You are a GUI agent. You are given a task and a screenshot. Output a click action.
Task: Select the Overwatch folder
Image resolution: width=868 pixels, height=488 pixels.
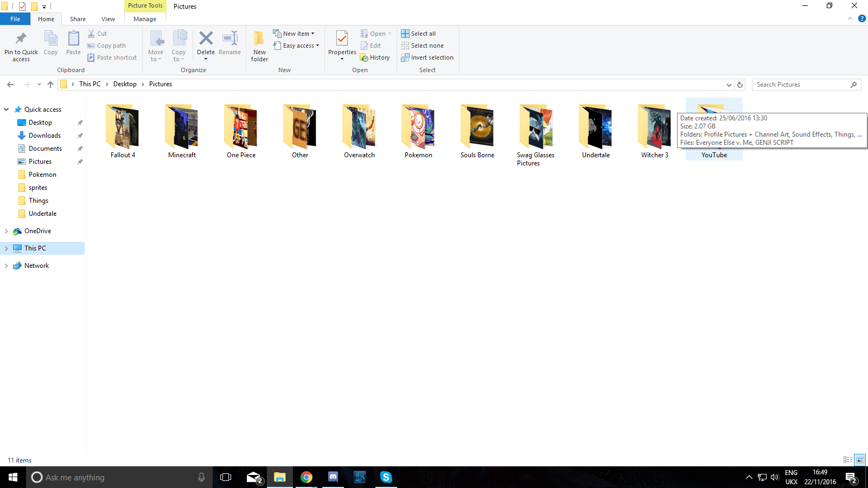click(359, 131)
